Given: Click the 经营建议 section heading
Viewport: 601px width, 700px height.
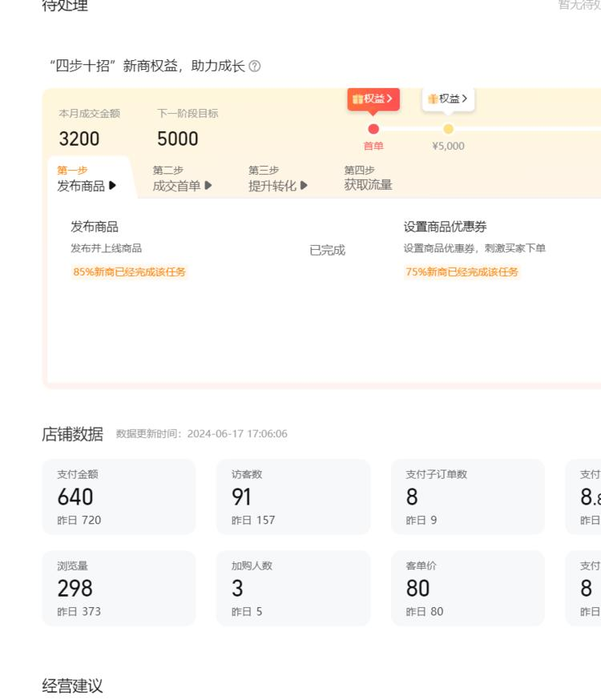Looking at the screenshot, I should point(72,686).
